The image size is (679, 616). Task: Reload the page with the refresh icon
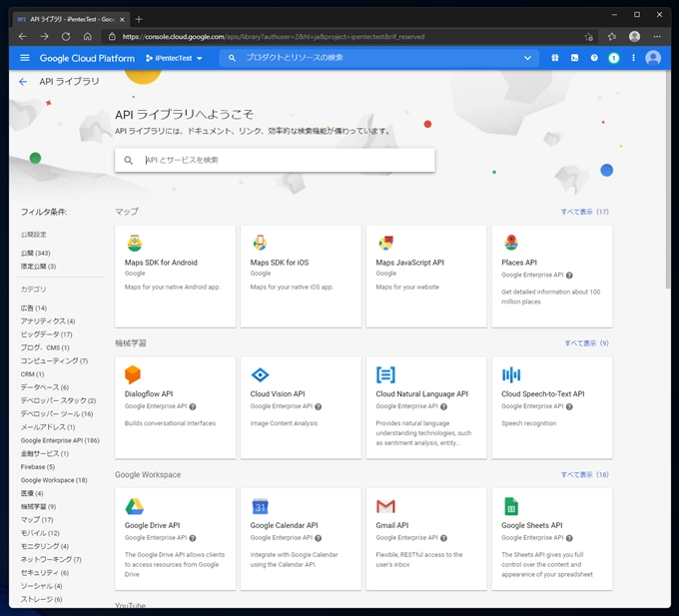pyautogui.click(x=66, y=37)
